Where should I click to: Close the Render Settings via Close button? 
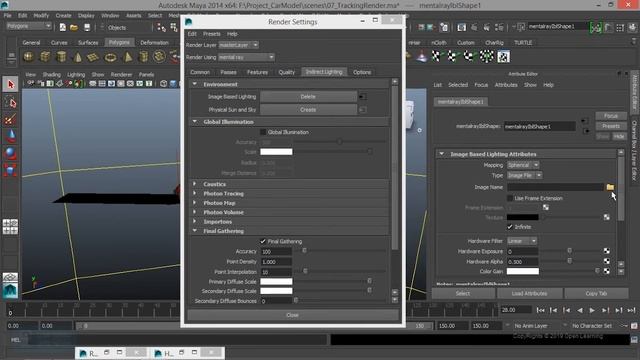(292, 315)
